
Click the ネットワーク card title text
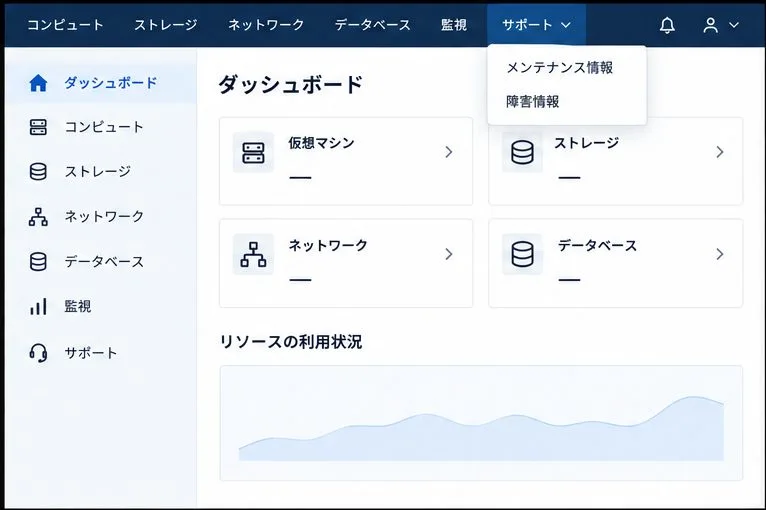click(328, 245)
